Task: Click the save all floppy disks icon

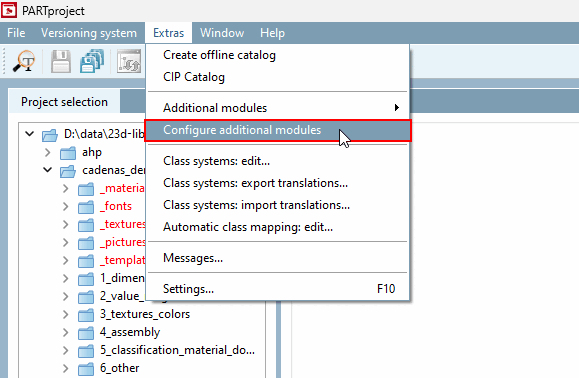Action: point(92,61)
